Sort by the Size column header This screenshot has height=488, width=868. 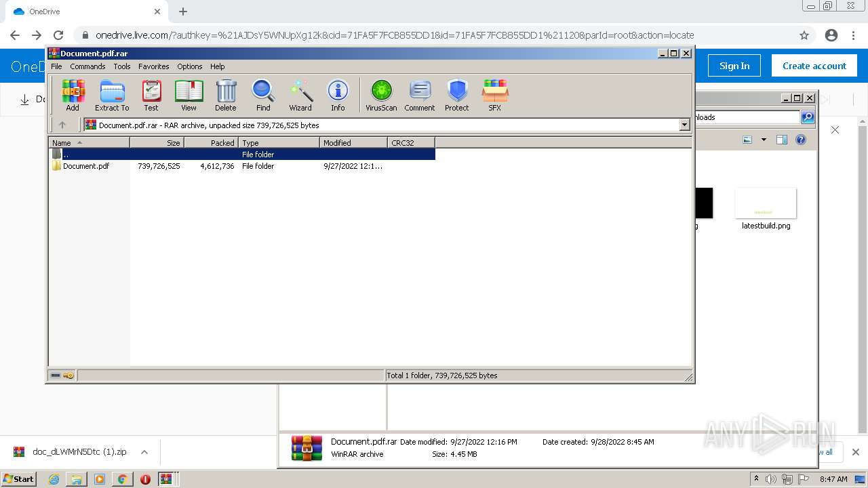click(157, 142)
